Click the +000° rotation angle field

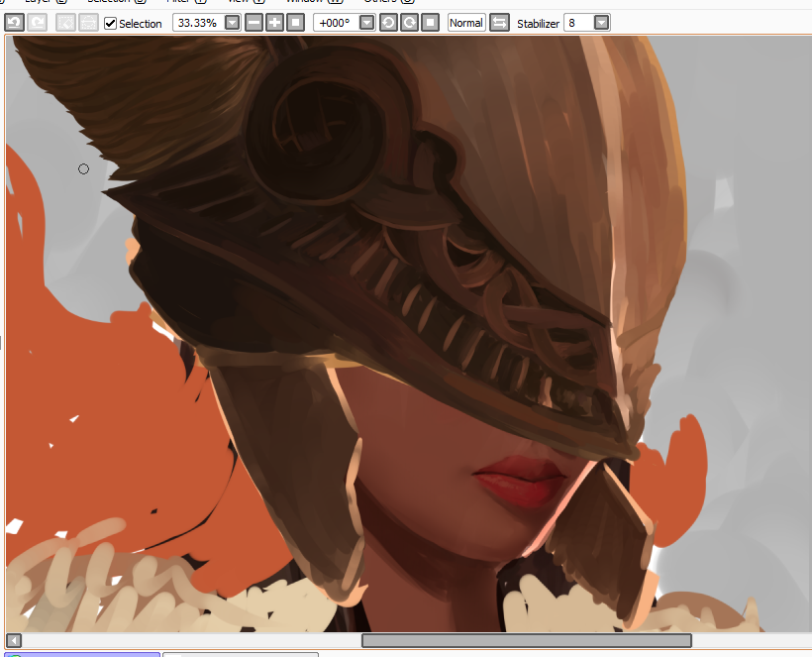coord(336,23)
